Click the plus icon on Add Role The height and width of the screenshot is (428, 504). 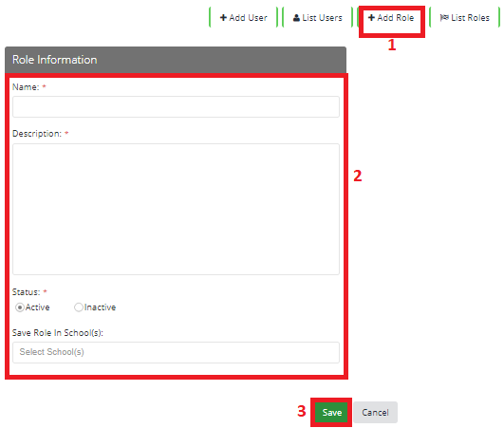click(x=371, y=18)
